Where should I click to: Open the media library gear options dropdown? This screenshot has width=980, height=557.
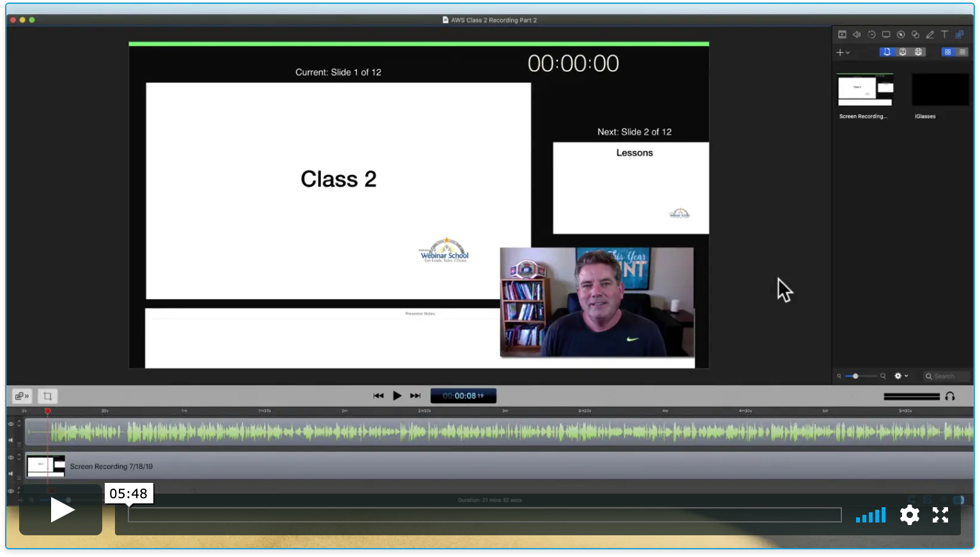pos(901,376)
